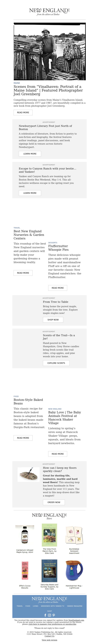Click Learn More for Newburyport Literary Fest
99x644 pixels.
tap(30, 154)
